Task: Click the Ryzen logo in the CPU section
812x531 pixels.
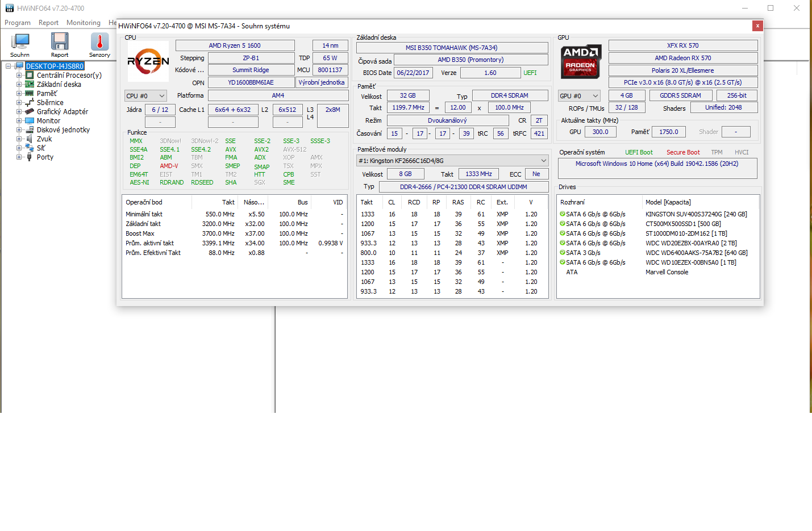Action: point(148,61)
